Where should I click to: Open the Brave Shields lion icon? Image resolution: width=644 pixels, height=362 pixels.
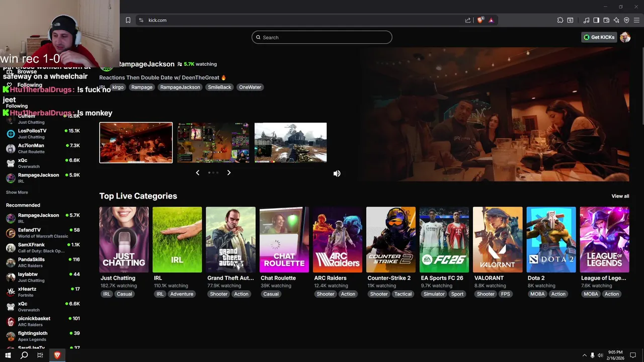[480, 20]
